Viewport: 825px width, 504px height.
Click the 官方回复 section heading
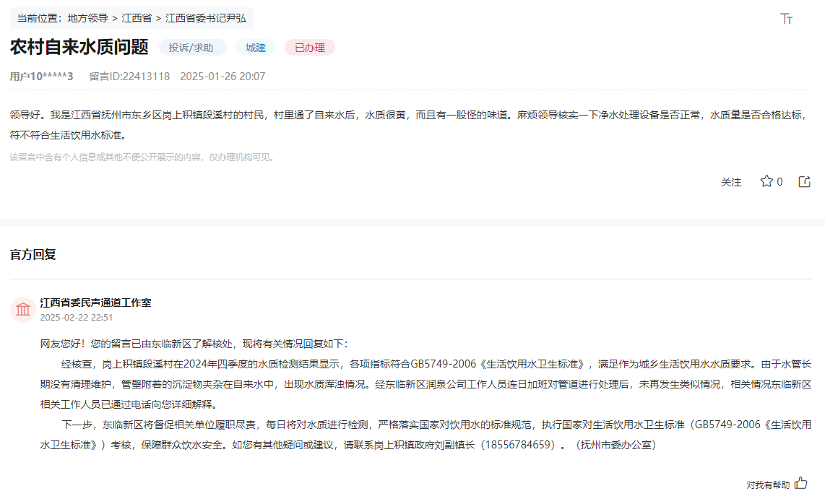point(33,254)
